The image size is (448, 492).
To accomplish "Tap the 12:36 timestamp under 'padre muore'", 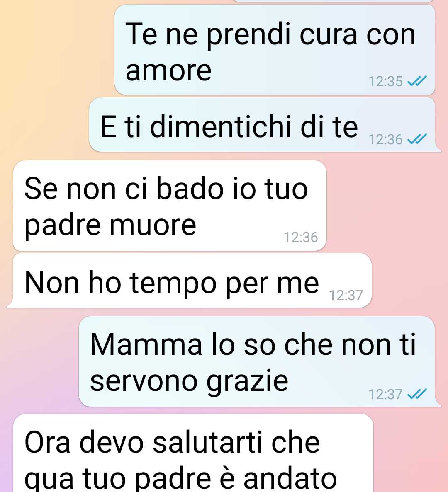I will click(x=301, y=237).
